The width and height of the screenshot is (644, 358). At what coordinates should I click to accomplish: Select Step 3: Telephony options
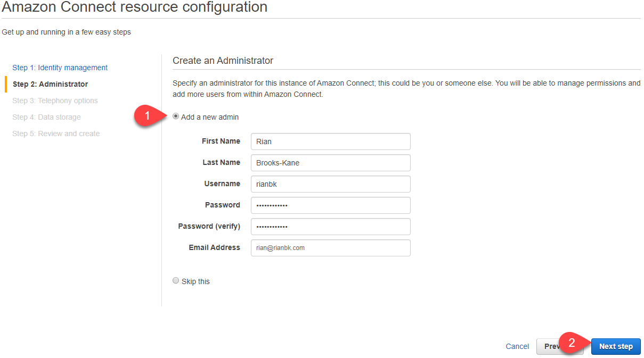pyautogui.click(x=55, y=101)
